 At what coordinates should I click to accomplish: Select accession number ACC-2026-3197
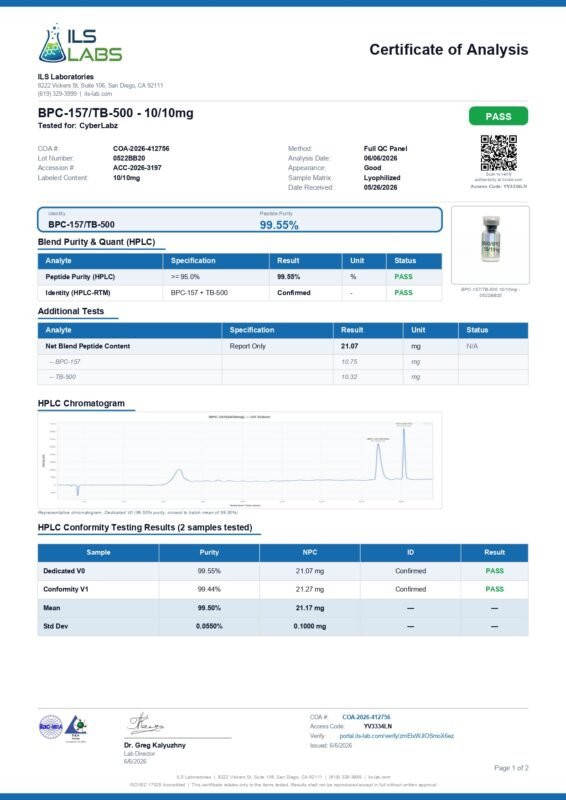tap(137, 168)
